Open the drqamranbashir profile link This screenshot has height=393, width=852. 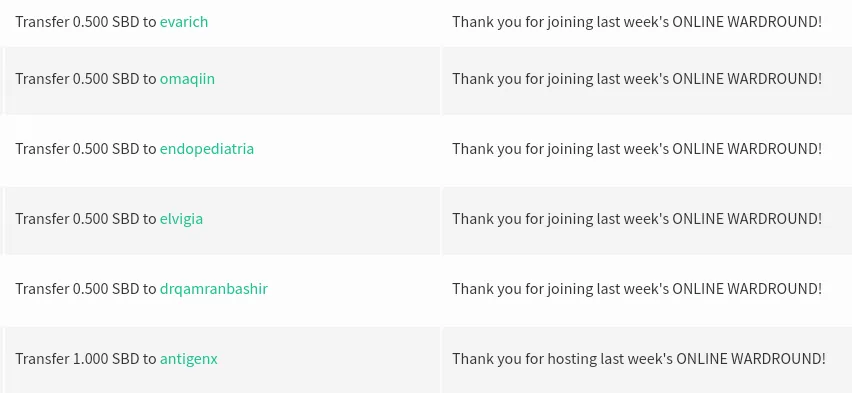coord(214,289)
